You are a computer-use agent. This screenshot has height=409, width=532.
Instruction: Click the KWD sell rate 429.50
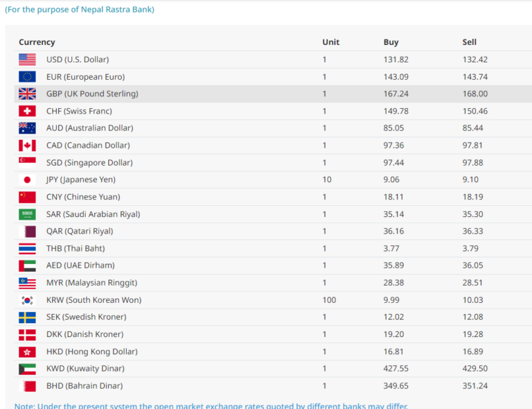[475, 369]
